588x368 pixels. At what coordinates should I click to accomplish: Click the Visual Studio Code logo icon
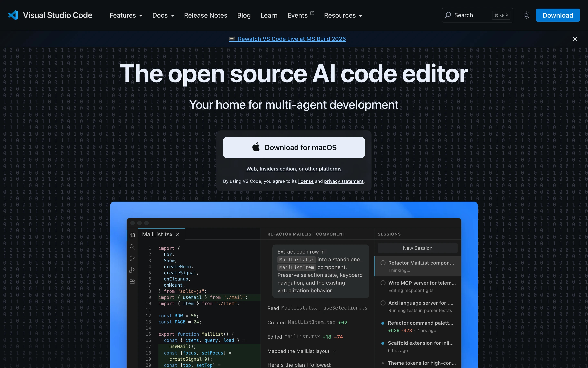click(x=13, y=15)
